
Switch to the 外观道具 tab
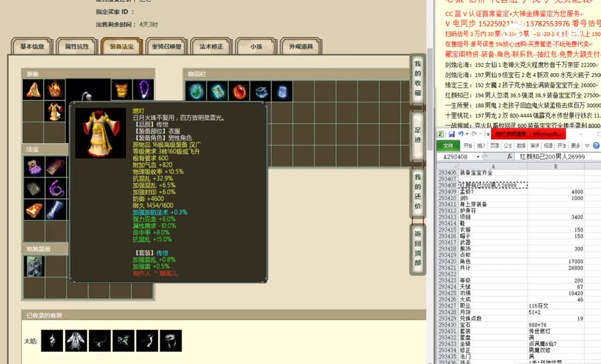point(302,45)
